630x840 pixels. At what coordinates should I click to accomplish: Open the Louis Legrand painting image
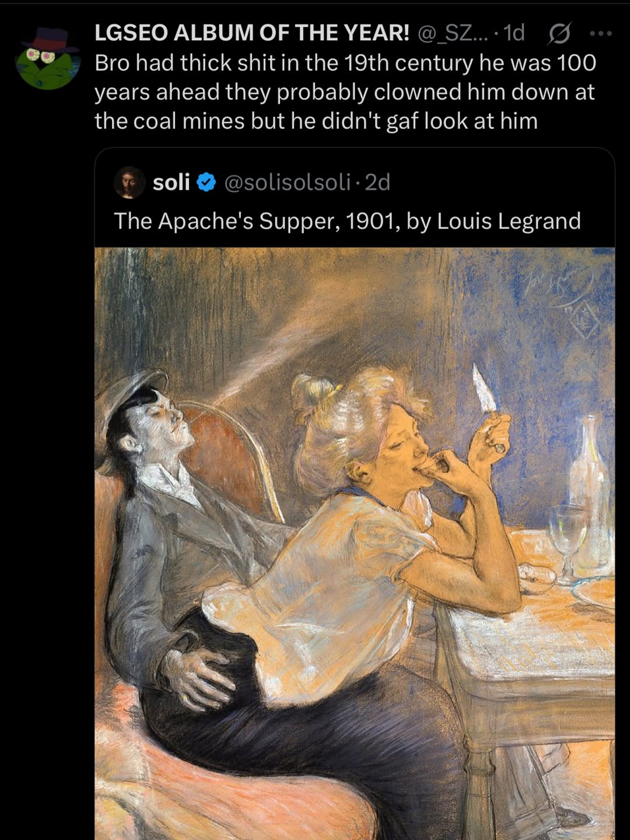[x=355, y=544]
